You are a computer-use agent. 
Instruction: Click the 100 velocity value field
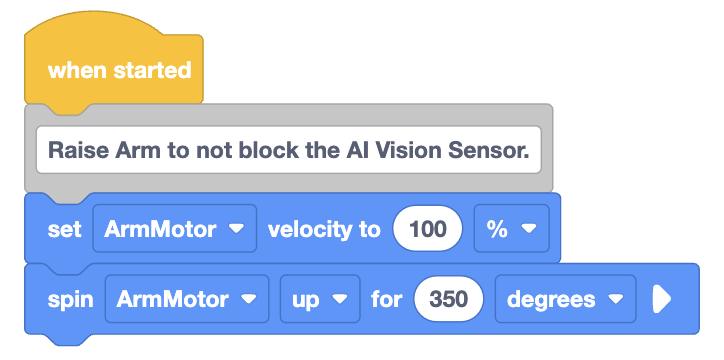(x=427, y=228)
